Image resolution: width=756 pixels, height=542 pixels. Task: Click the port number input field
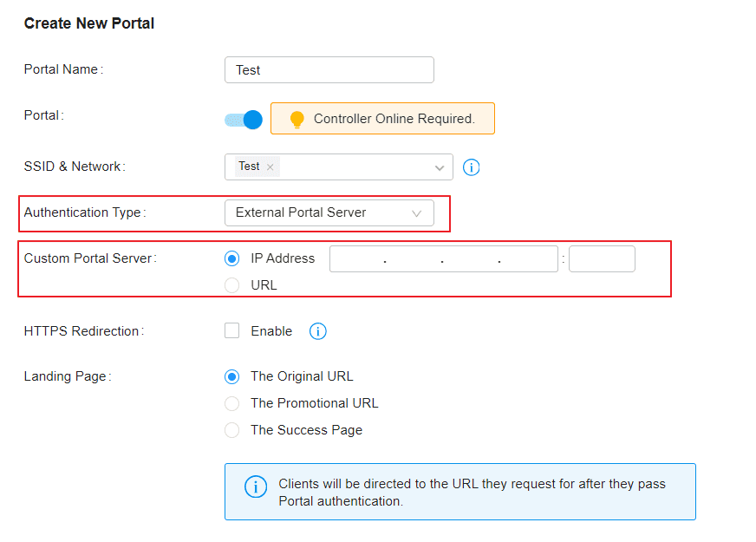[x=602, y=259]
